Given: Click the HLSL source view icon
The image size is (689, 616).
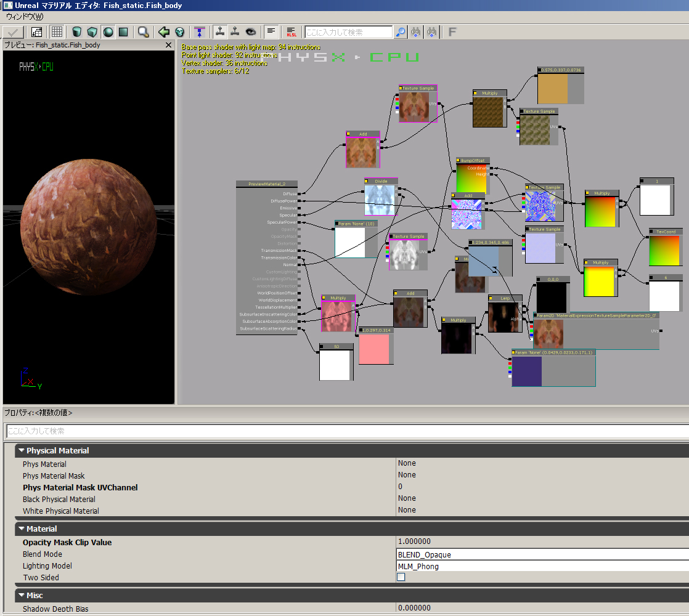Looking at the screenshot, I should [x=291, y=32].
